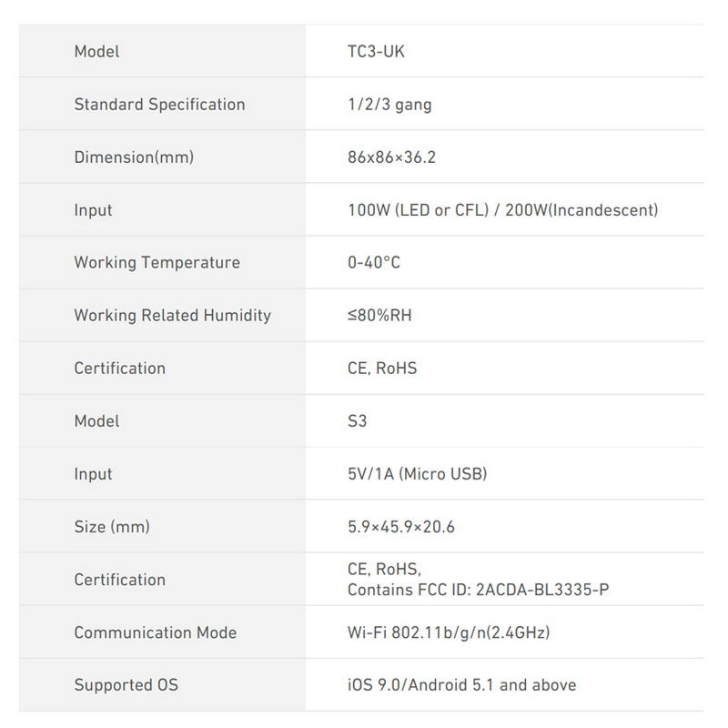Select the Communication Mode label
The width and height of the screenshot is (728, 728).
156,632
